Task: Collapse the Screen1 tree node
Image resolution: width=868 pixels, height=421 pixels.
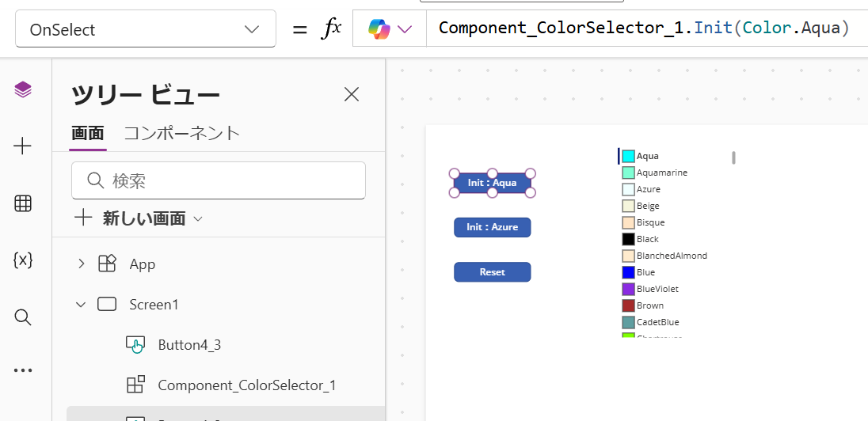Action: pos(81,305)
